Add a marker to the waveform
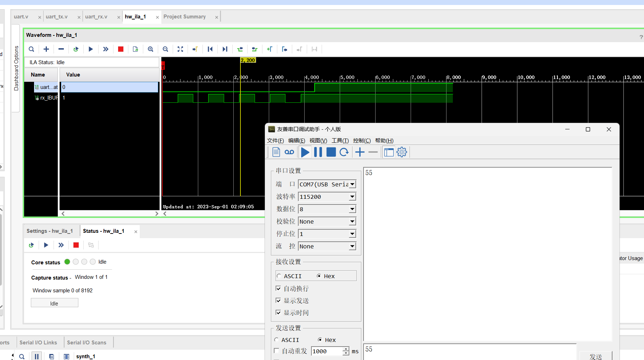644x360 pixels. [x=270, y=49]
